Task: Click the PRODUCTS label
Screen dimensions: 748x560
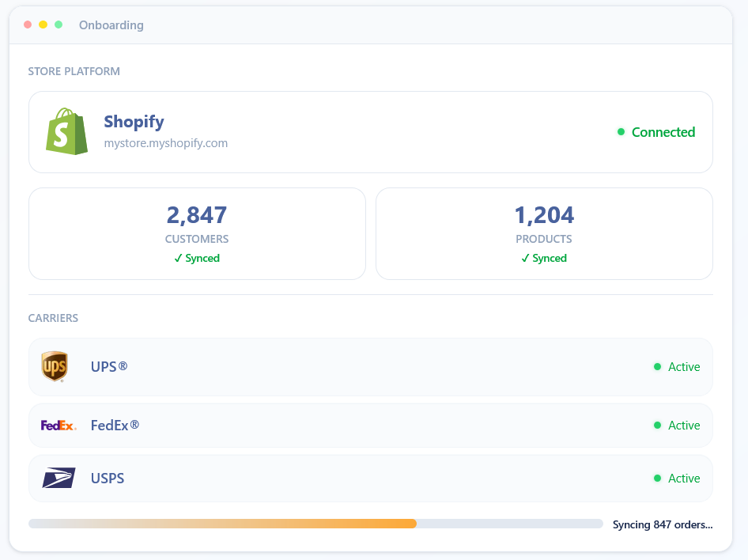Action: point(544,239)
